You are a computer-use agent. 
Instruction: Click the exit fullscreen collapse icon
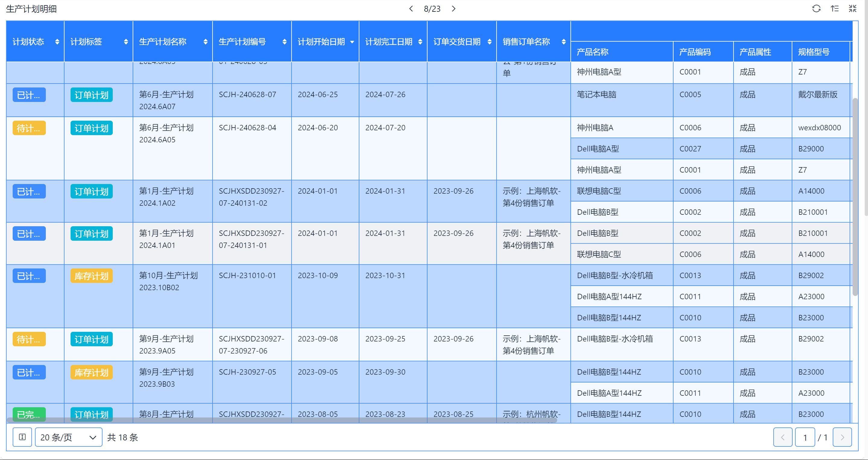point(853,9)
